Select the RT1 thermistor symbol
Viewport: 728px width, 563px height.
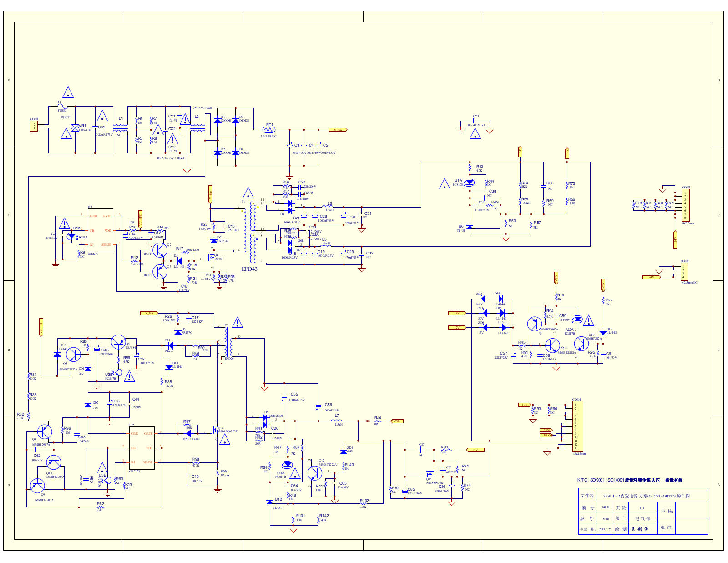(269, 130)
